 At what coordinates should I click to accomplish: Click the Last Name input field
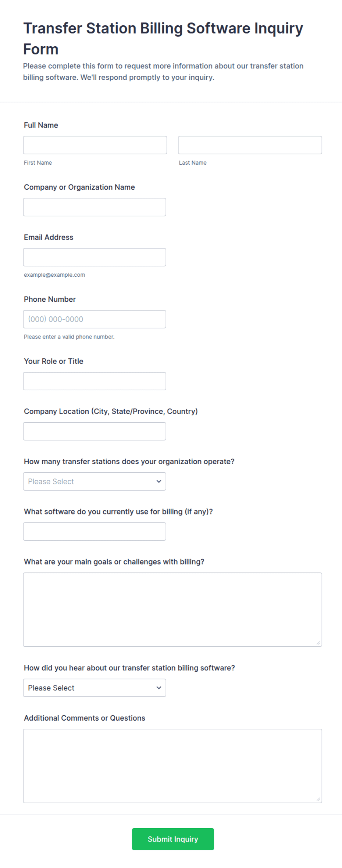250,145
